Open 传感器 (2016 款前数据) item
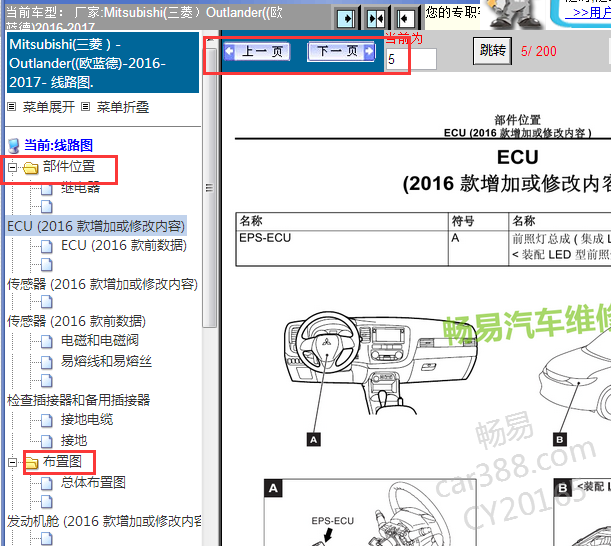This screenshot has height=546, width=611. pyautogui.click(x=76, y=321)
